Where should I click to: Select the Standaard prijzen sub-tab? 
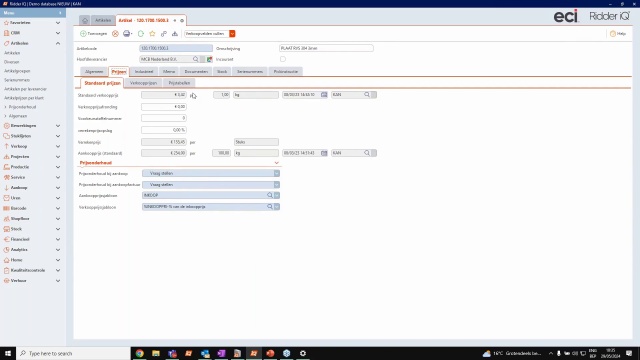click(x=102, y=83)
